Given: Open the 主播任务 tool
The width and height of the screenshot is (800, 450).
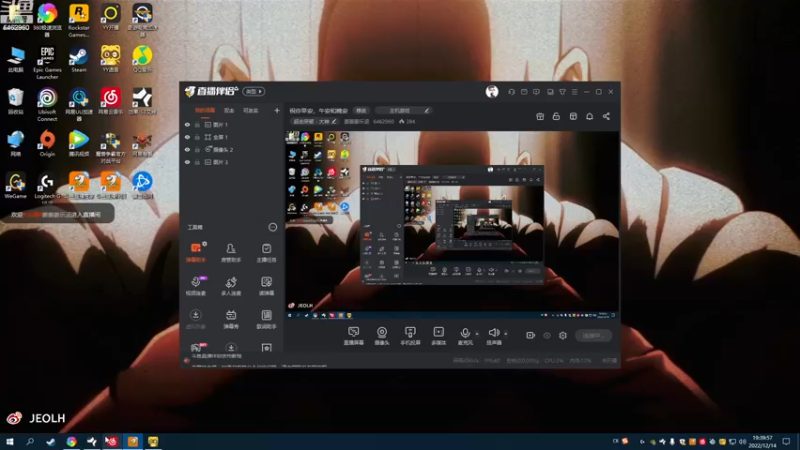Looking at the screenshot, I should [x=266, y=252].
